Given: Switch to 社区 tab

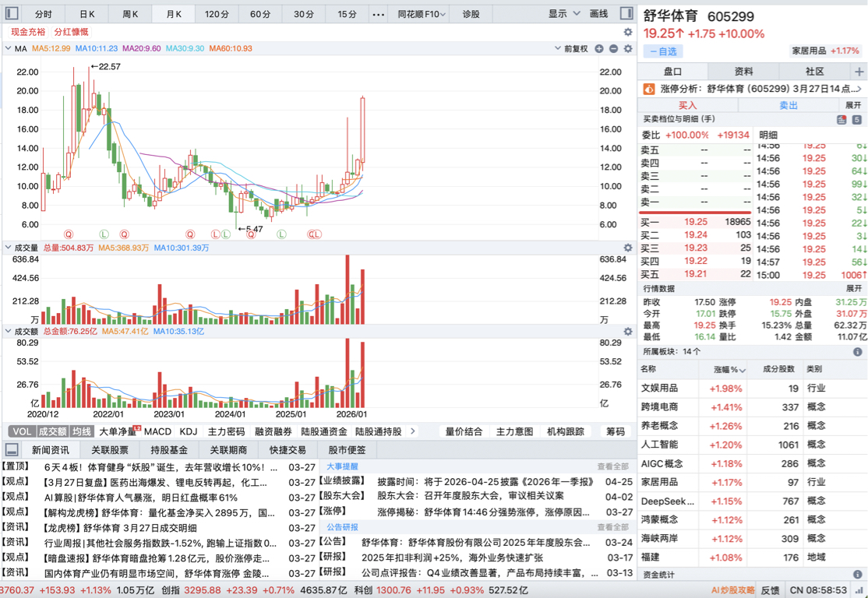Looking at the screenshot, I should pos(814,72).
